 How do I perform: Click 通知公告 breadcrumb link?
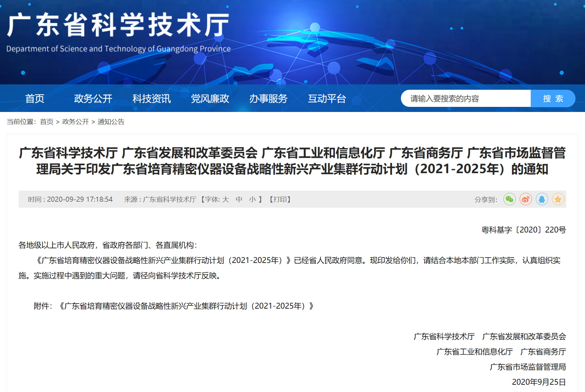[111, 122]
